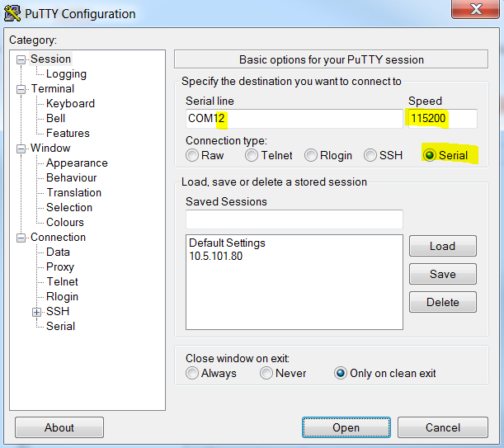The width and height of the screenshot is (504, 448).
Task: Load the selected saved session
Action: click(442, 246)
